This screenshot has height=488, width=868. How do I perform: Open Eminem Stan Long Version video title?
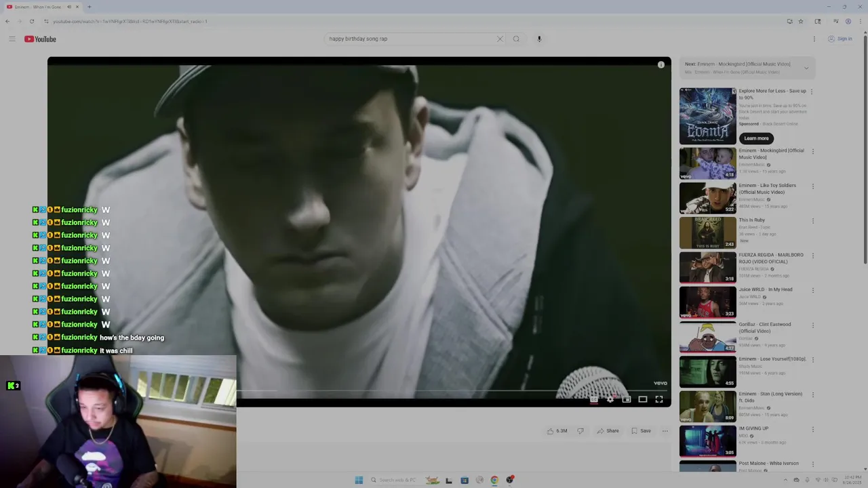coord(770,397)
